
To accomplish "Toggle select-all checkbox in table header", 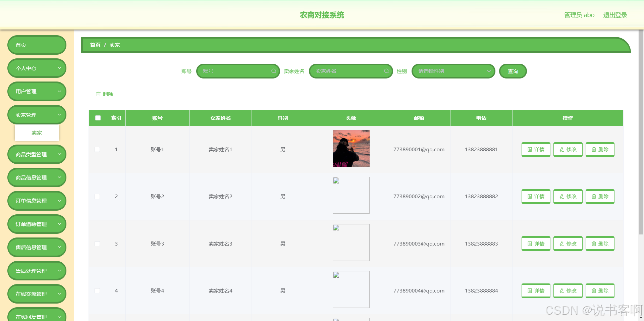I will [x=98, y=118].
